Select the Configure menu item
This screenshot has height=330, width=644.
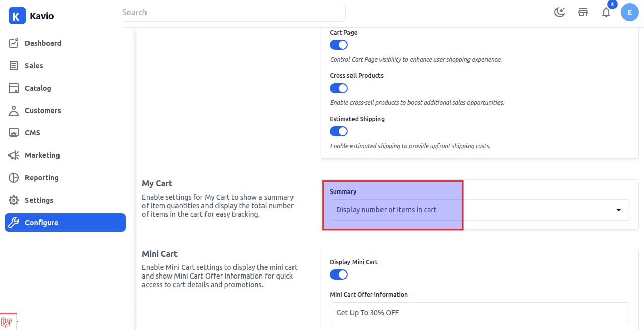[65, 223]
